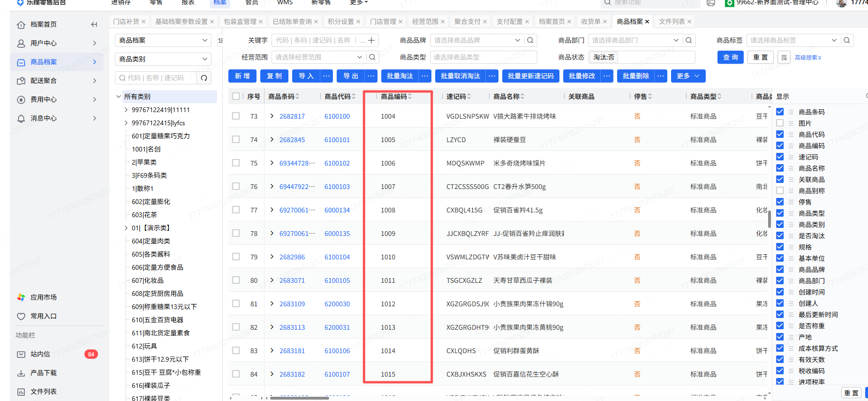Open the 更多 button dropdown in the toolbar
This screenshot has width=868, height=401.
(688, 76)
